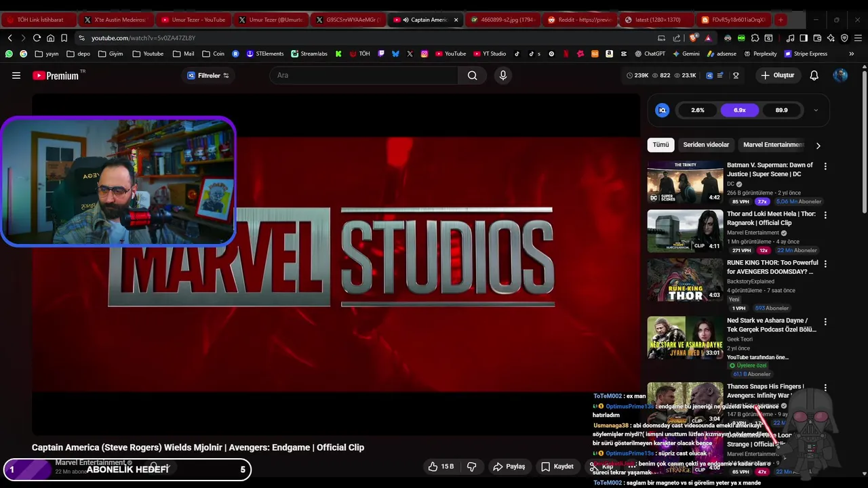The image size is (868, 488).
Task: Open YouTube guide hamburger menu
Action: coord(16,75)
